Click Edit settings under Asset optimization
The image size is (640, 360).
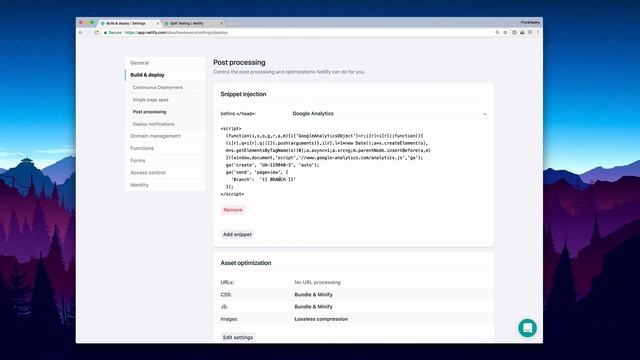238,337
